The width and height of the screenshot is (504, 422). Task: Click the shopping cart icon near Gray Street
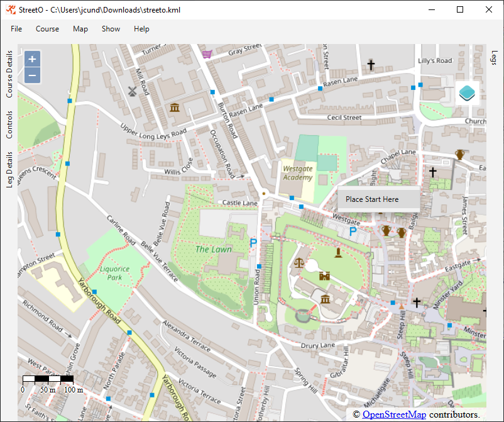click(207, 54)
